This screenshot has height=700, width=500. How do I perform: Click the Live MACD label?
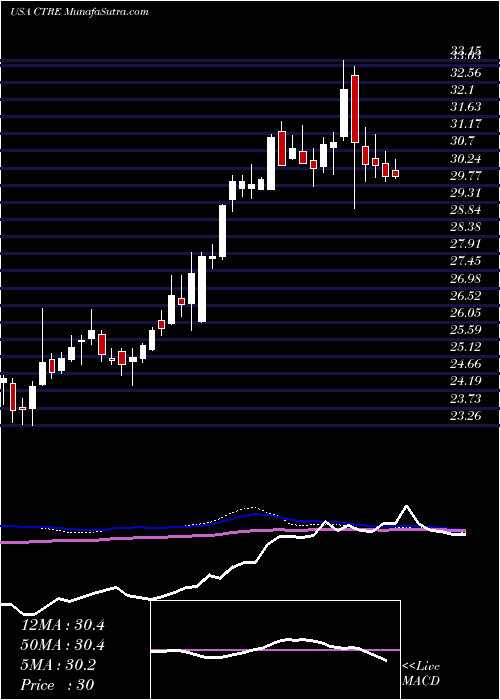[421, 673]
